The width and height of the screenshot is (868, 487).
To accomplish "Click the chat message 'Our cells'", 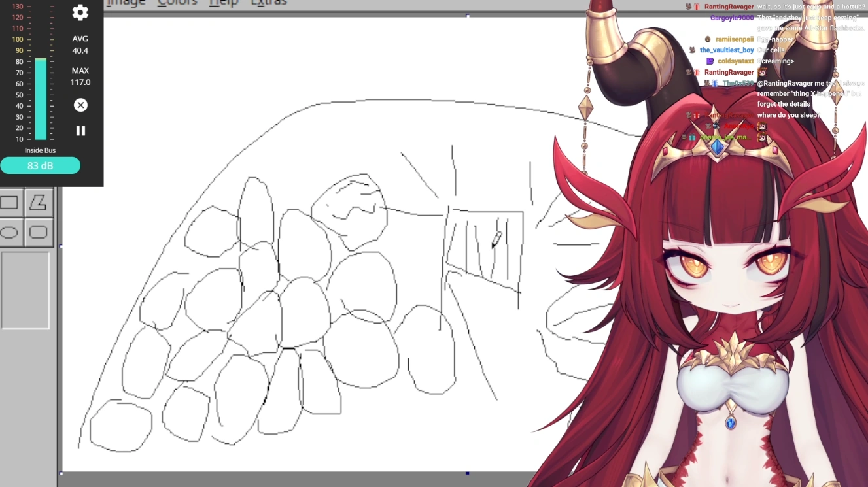I will click(771, 50).
